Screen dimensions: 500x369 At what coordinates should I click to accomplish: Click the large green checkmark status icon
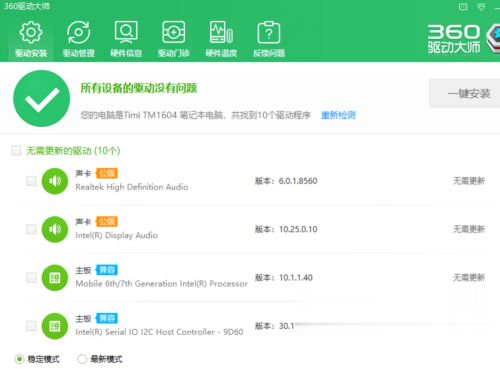point(41,98)
